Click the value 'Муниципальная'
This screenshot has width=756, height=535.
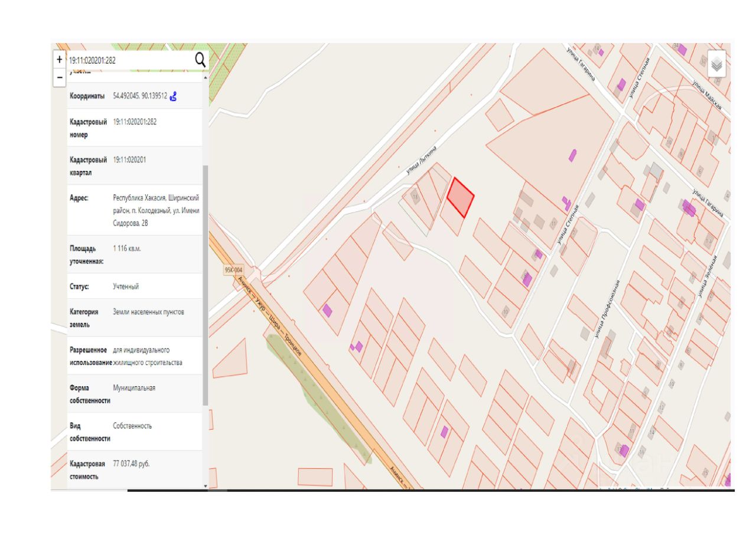(x=134, y=388)
